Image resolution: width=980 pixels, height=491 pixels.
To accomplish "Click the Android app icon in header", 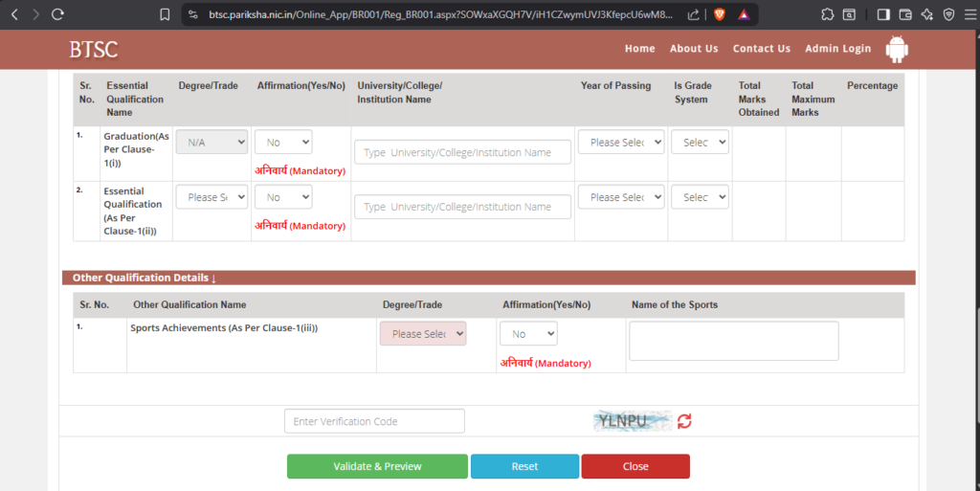I will pos(897,49).
